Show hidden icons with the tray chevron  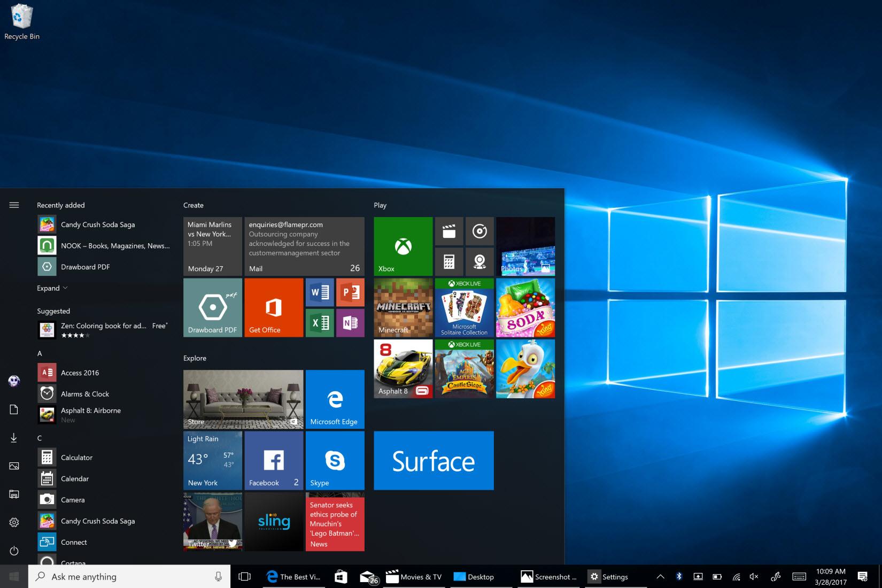[661, 576]
